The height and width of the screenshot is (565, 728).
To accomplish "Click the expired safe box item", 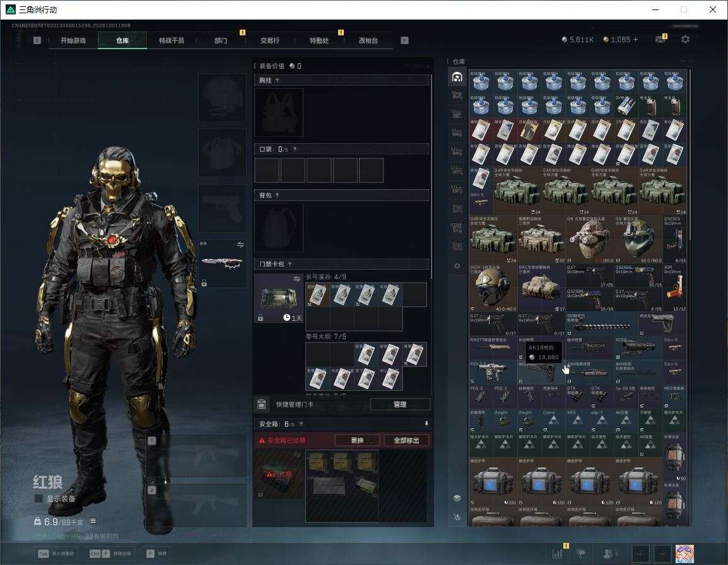I will [279, 474].
